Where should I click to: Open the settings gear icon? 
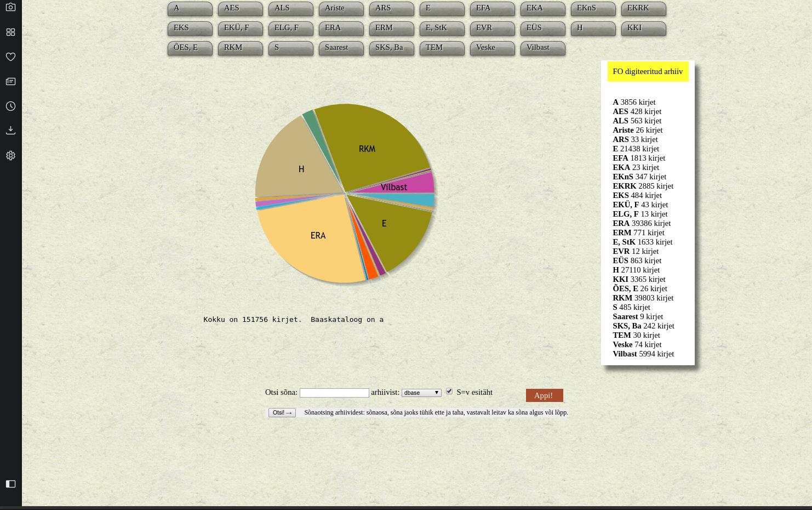(x=10, y=156)
